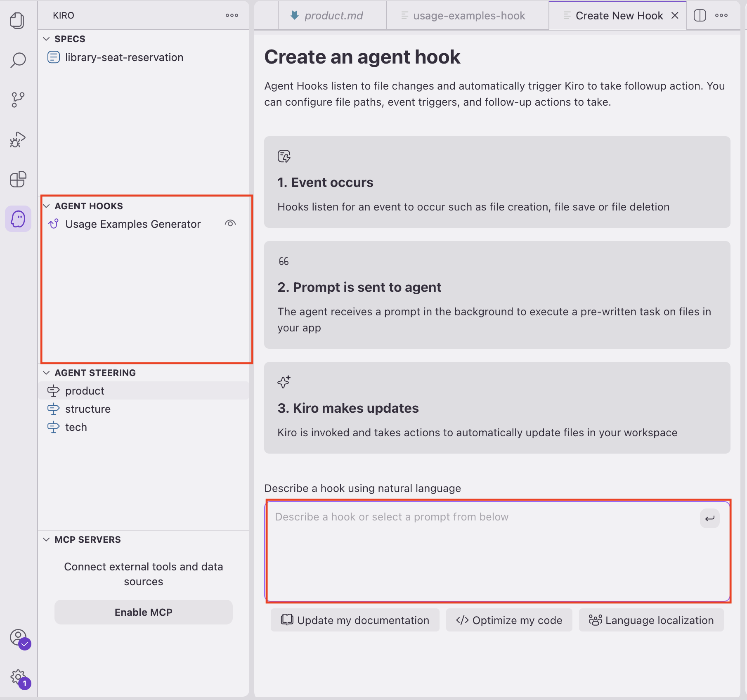747x700 pixels.
Task: Open Usage Examples Generator hook
Action: click(144, 224)
